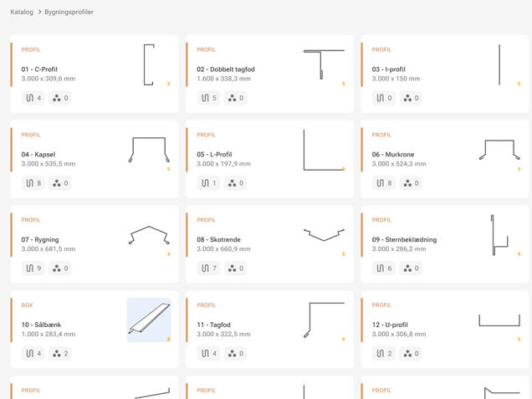Click the Skotrende valley profile drawing
Image resolution: width=532 pixels, height=399 pixels.
(x=324, y=235)
